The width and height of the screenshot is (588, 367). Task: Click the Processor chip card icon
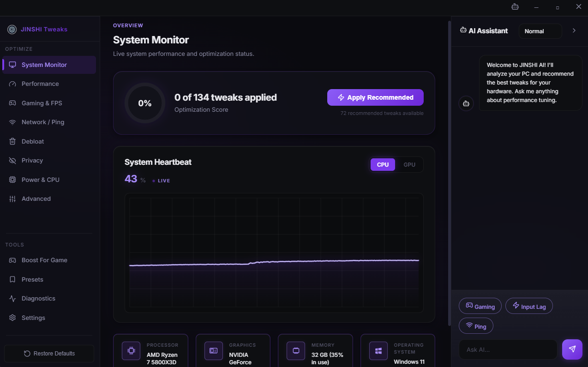pyautogui.click(x=131, y=351)
